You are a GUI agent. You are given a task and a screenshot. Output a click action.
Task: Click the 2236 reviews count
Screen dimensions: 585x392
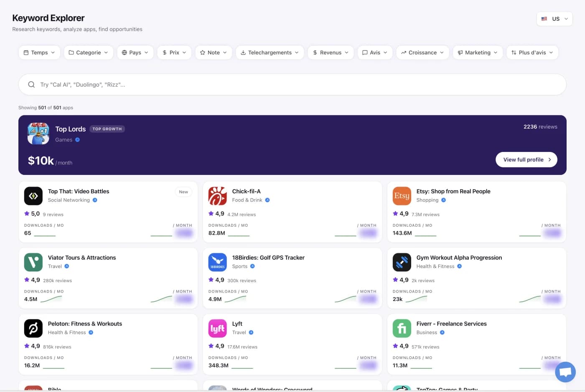[540, 127]
